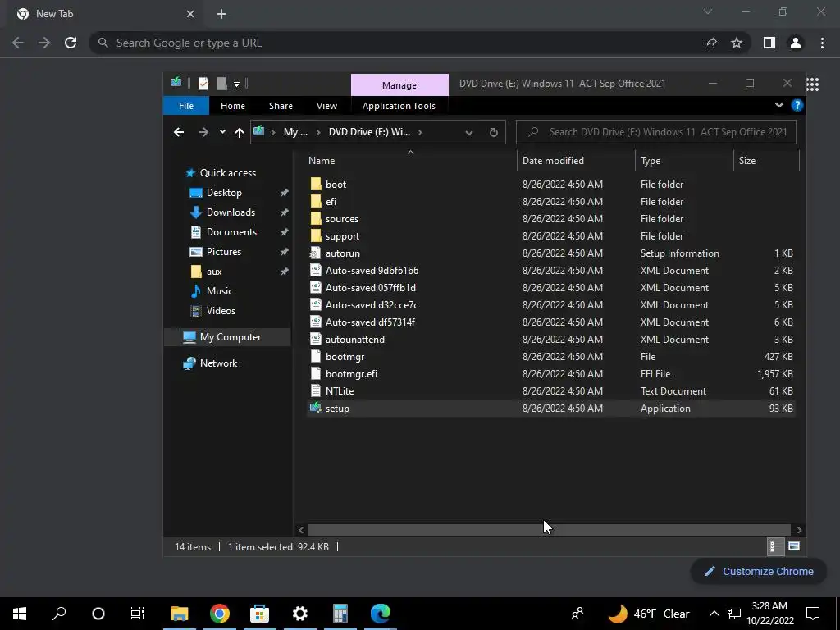Select the autorun setup information file icon

316,253
